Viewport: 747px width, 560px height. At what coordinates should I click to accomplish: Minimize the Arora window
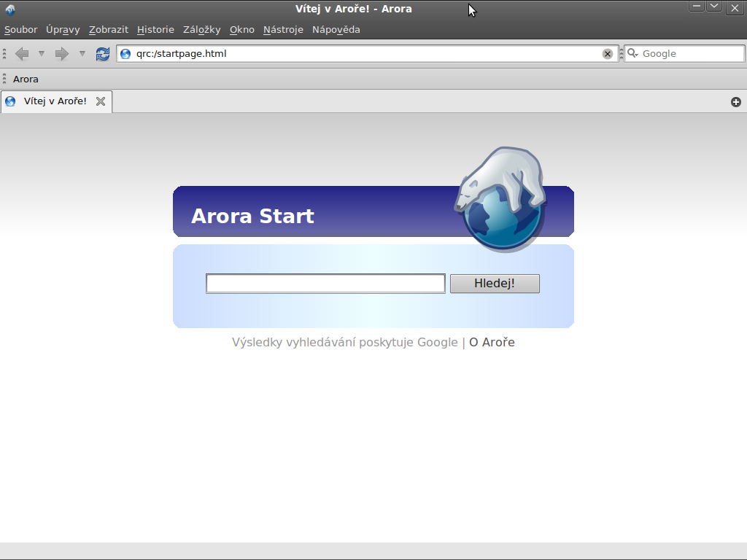coord(697,6)
